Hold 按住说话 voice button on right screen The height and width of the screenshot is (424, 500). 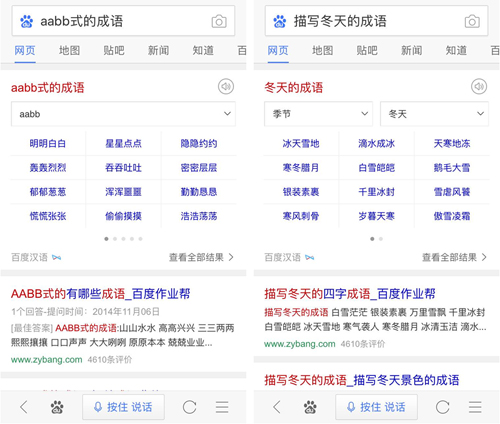(x=376, y=407)
